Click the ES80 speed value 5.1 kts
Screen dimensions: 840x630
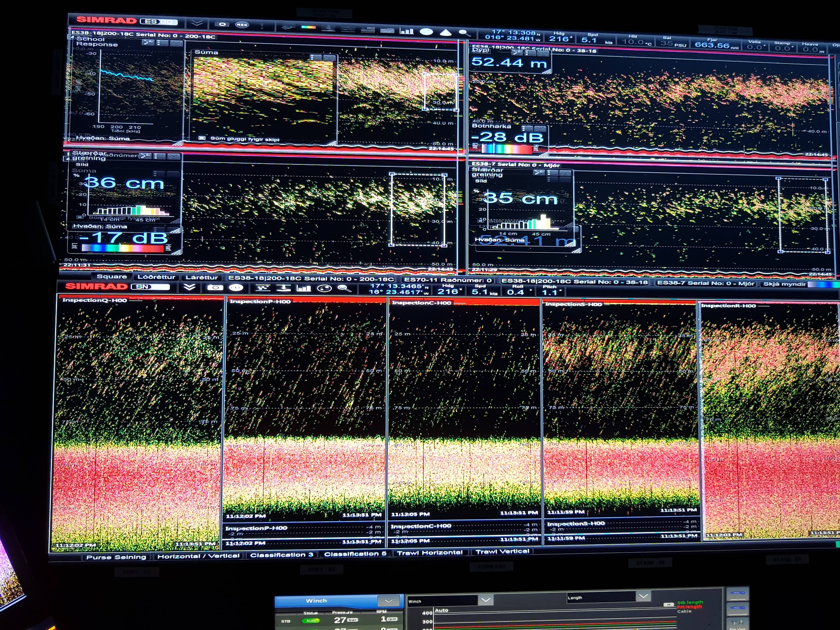[x=589, y=40]
